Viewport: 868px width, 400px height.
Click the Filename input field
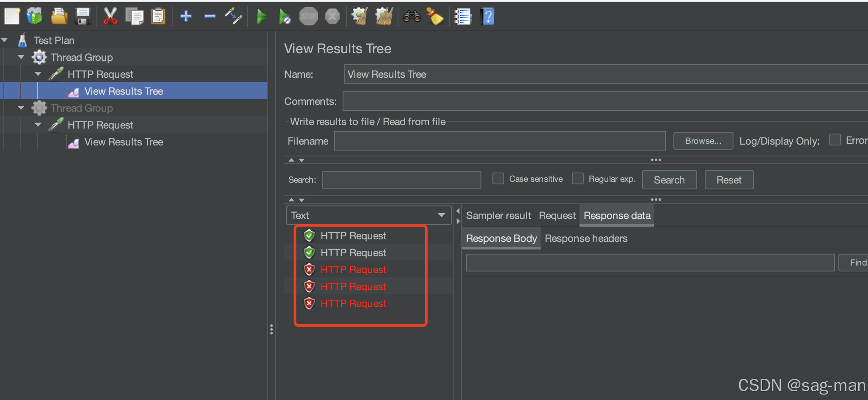click(500, 141)
